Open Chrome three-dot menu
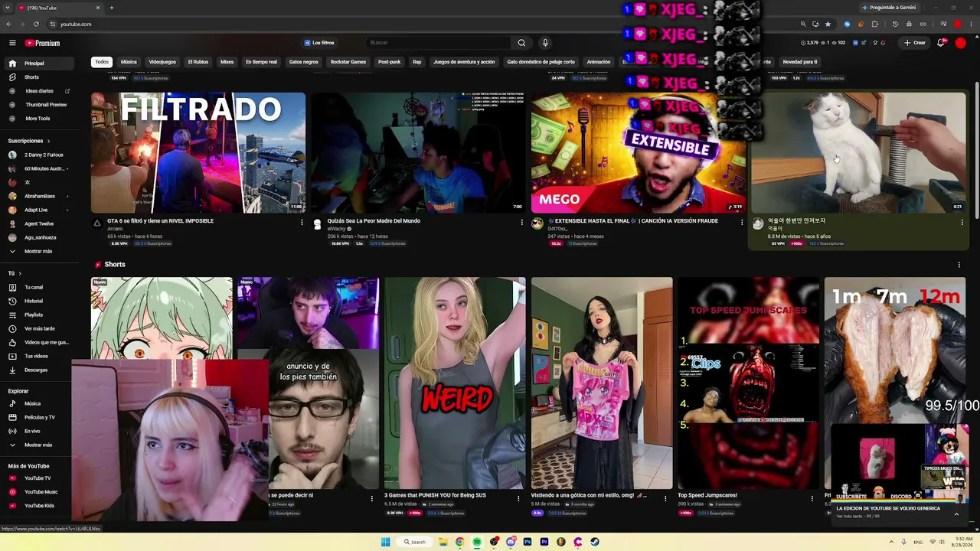This screenshot has height=551, width=980. click(970, 24)
